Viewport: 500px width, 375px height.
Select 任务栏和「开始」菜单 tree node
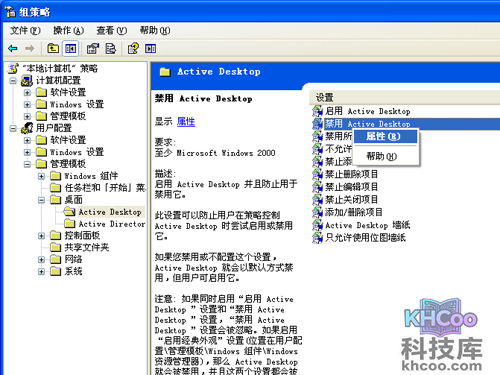tap(105, 188)
